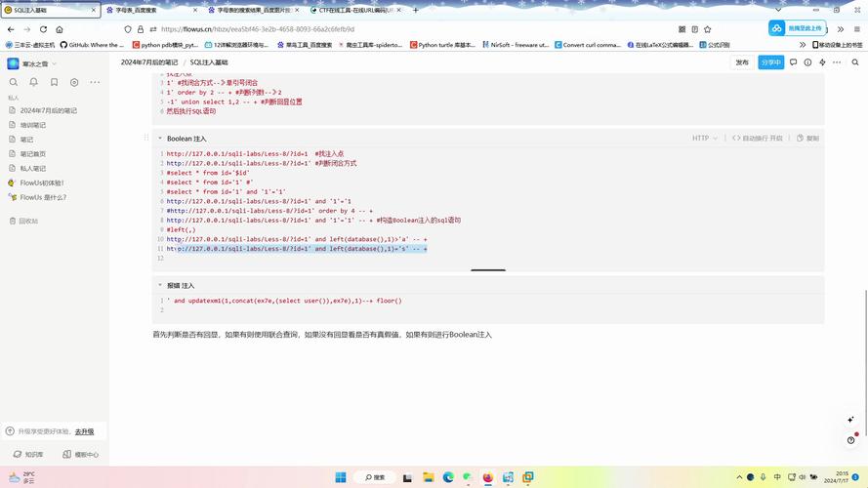Click the QR code icon in the address bar
Image resolution: width=868 pixels, height=488 pixels.
pos(682,29)
